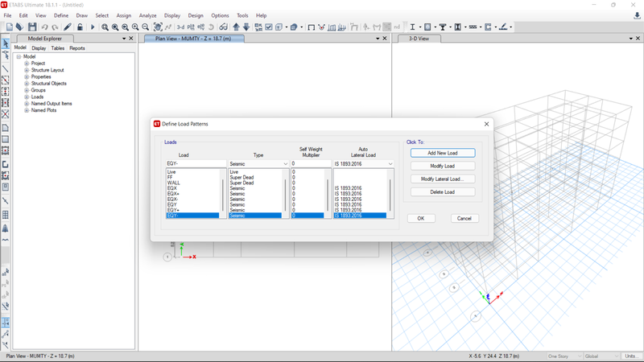644x362 pixels.
Task: Run analysis with the play icon
Action: [93, 27]
